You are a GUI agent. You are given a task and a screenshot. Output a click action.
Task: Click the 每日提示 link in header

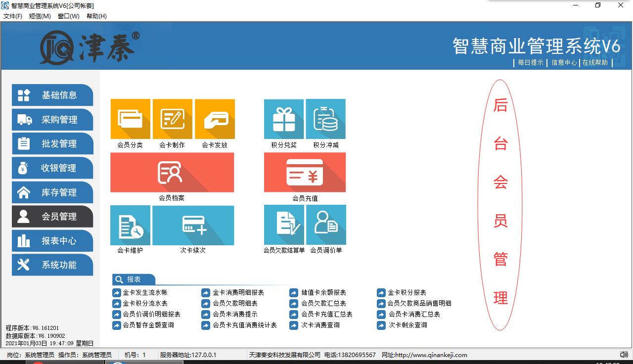click(x=531, y=63)
